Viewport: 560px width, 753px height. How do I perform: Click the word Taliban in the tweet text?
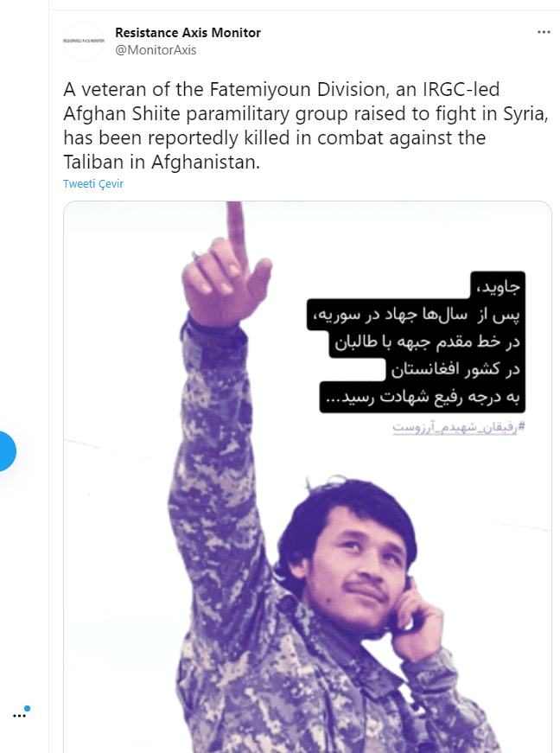point(93,162)
